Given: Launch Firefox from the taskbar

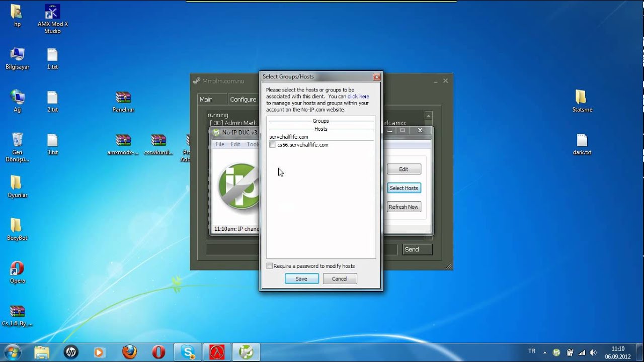Looking at the screenshot, I should tap(129, 352).
